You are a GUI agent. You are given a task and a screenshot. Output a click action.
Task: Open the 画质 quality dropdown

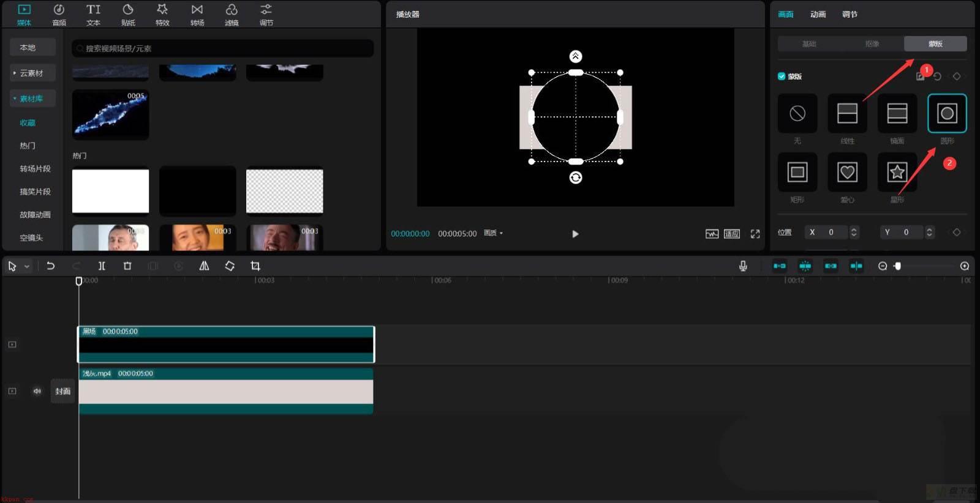click(x=493, y=233)
